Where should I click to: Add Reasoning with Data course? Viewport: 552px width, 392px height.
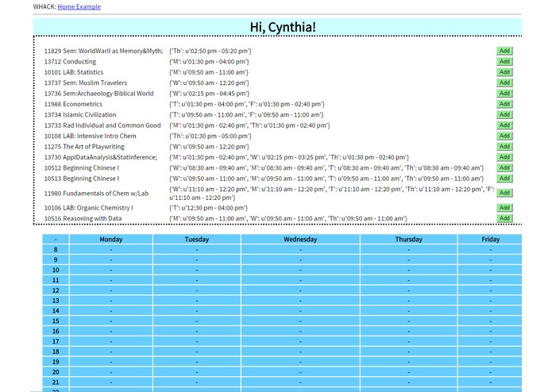point(504,218)
